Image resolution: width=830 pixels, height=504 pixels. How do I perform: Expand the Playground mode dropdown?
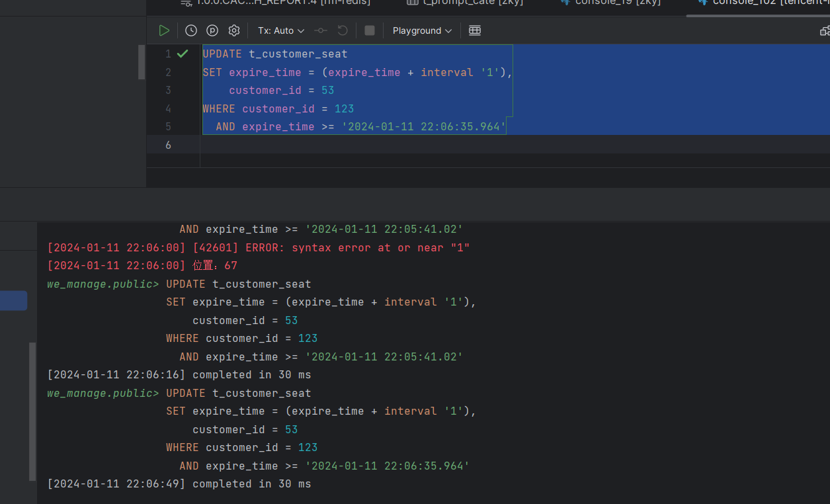pos(422,30)
